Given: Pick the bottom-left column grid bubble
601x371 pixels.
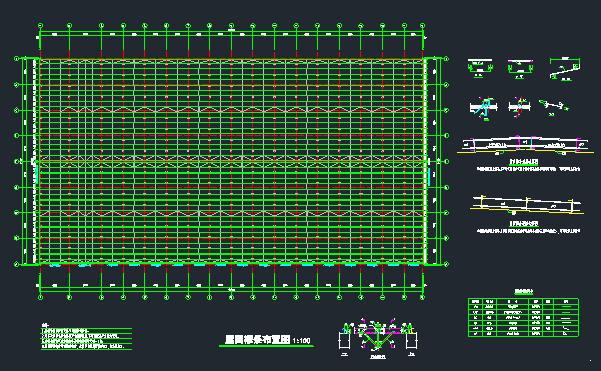Looking at the screenshot, I should tap(41, 297).
